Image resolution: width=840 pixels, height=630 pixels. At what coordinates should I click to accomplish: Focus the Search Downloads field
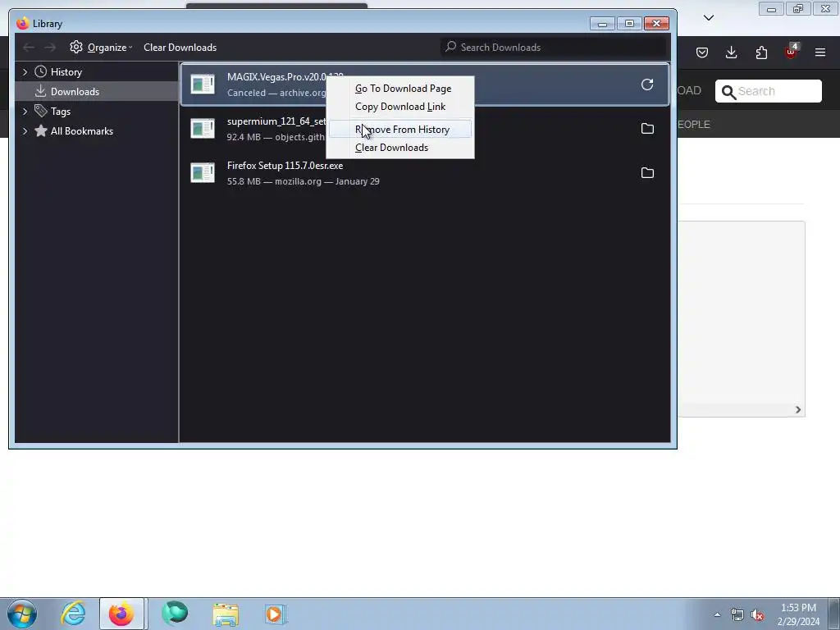[x=553, y=47]
